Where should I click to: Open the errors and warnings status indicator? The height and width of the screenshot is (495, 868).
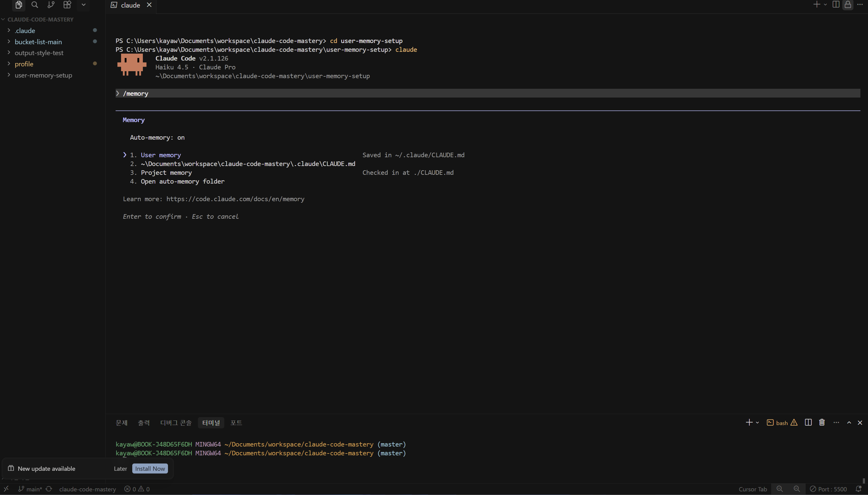(137, 489)
